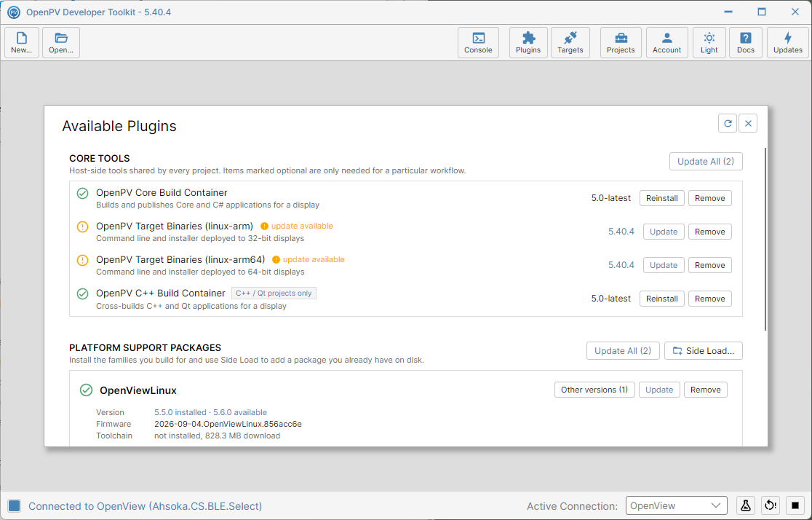Open the Targets plug toolbar item
The height and width of the screenshot is (520, 812).
coord(570,42)
